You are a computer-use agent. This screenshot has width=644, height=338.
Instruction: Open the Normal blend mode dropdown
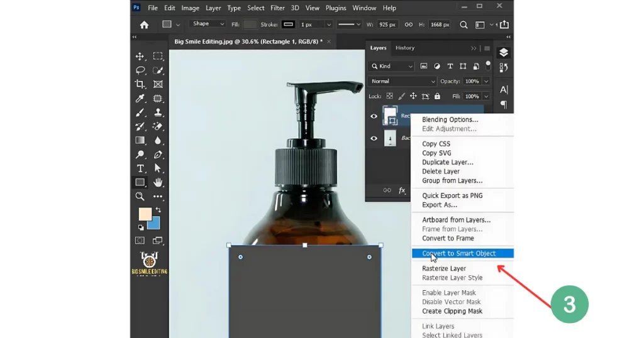point(402,81)
